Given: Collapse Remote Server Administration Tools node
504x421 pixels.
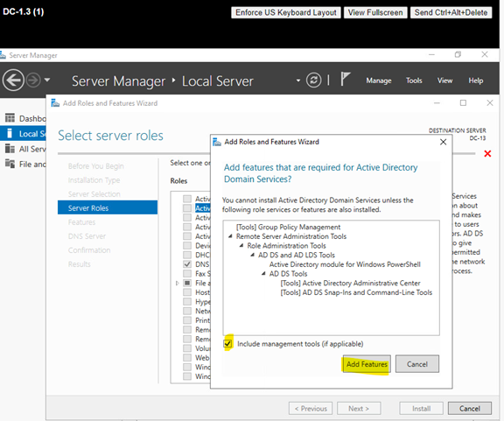Looking at the screenshot, I should [x=230, y=236].
